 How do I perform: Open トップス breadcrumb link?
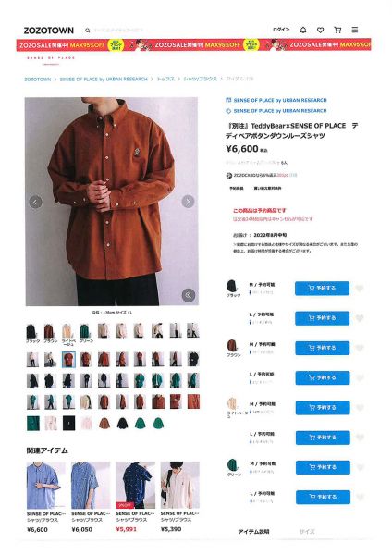165,79
